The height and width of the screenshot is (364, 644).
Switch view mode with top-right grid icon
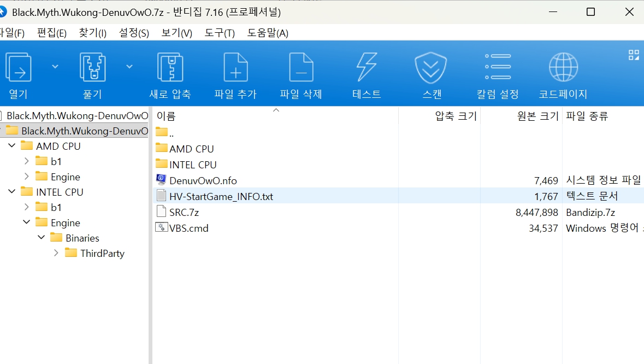tap(634, 55)
